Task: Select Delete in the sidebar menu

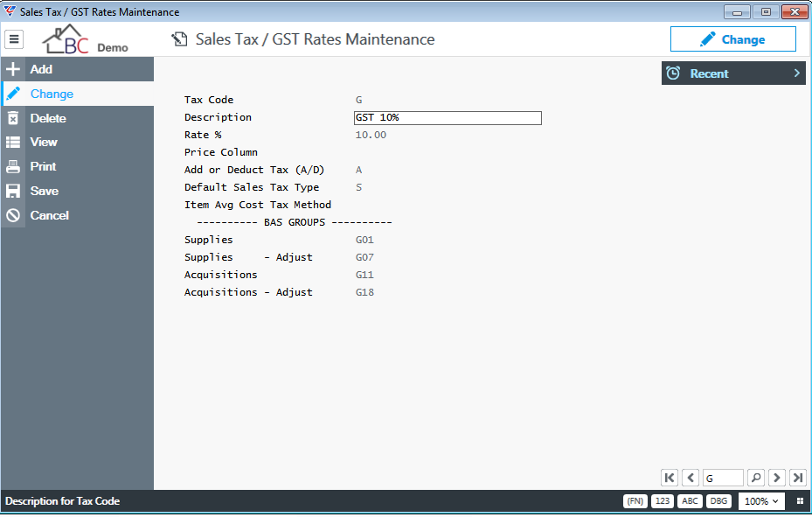Action: pos(77,118)
